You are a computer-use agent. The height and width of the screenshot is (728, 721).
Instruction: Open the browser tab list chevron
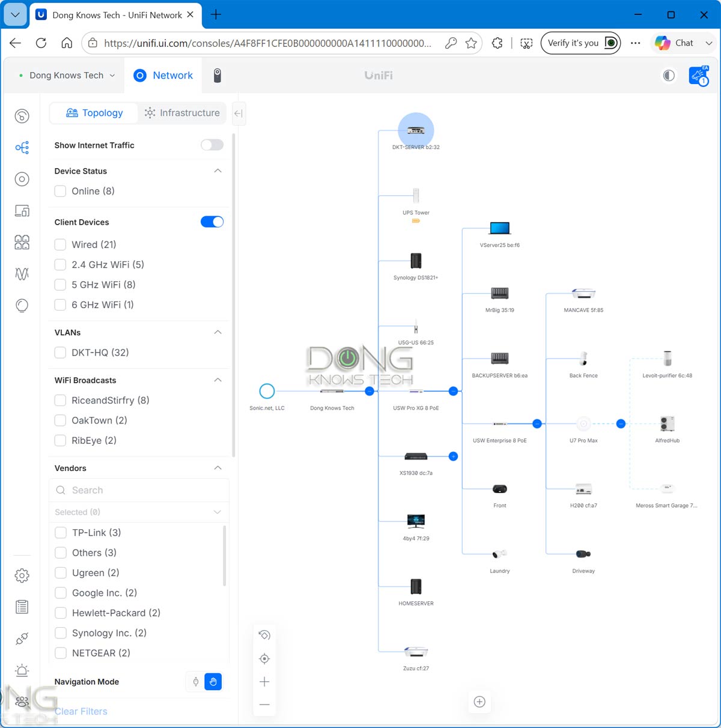(x=15, y=14)
